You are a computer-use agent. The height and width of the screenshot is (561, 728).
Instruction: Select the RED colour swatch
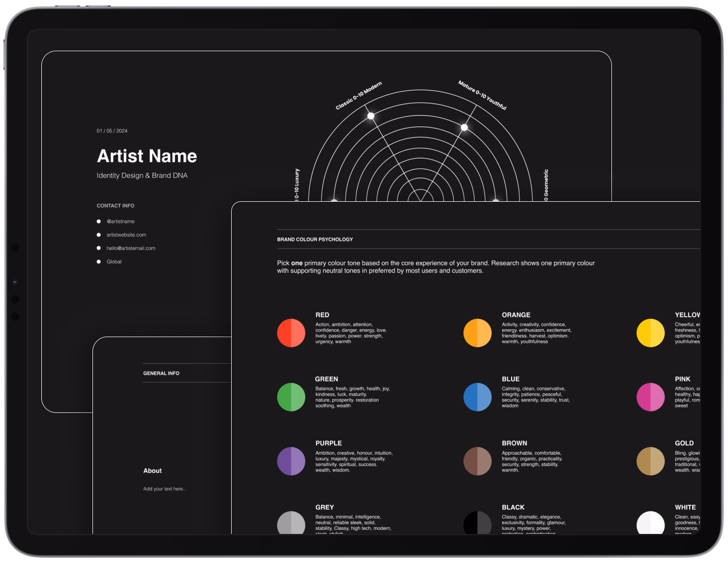pyautogui.click(x=291, y=333)
